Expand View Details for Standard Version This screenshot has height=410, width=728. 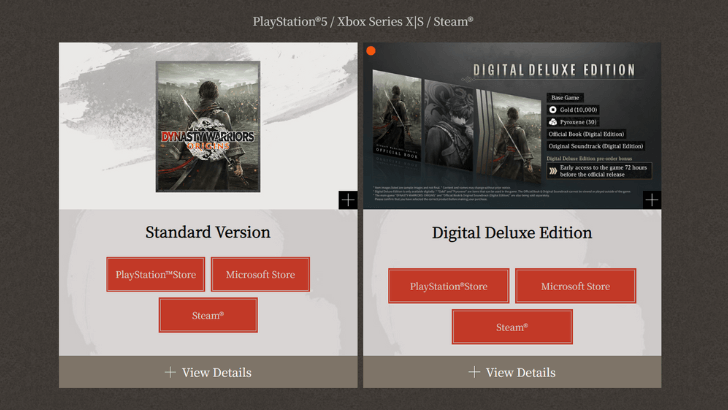[x=208, y=372]
